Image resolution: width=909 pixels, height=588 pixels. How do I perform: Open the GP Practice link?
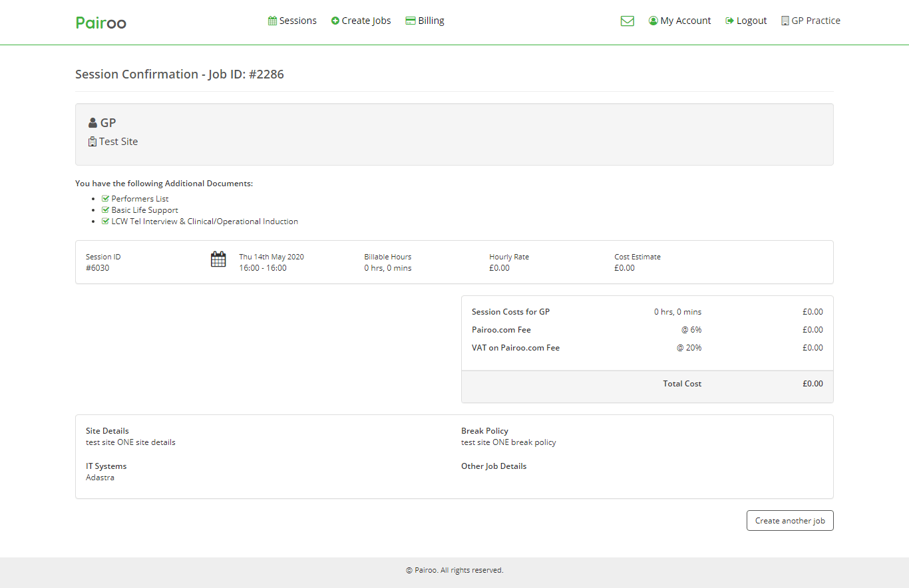click(x=815, y=21)
